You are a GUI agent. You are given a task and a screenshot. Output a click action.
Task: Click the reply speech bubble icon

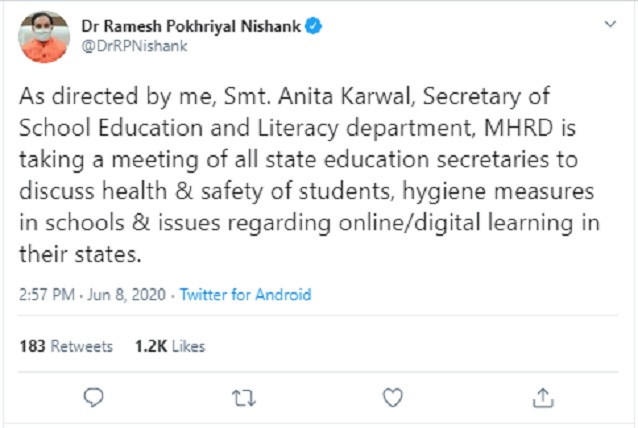pyautogui.click(x=94, y=396)
